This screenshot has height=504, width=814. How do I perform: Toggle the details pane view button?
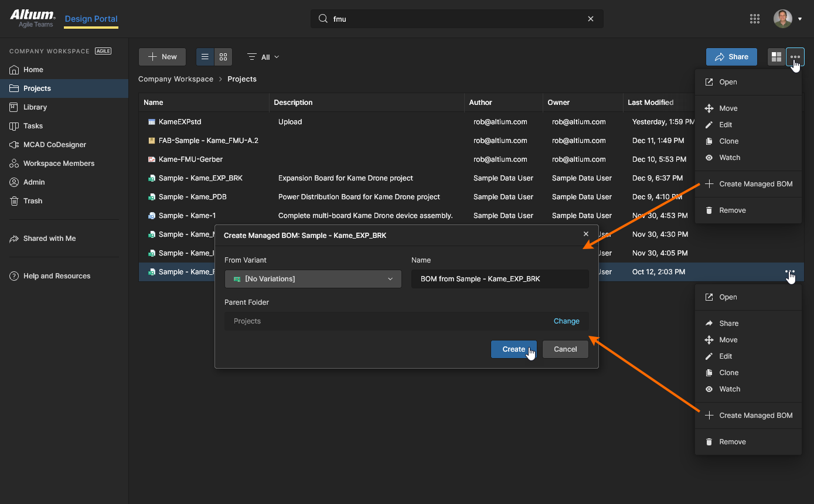click(x=776, y=57)
